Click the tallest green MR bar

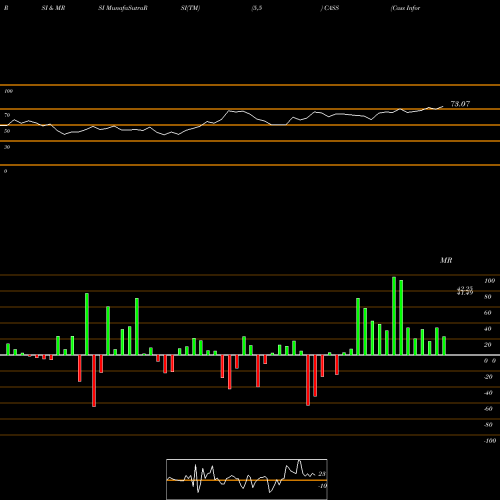(394, 316)
